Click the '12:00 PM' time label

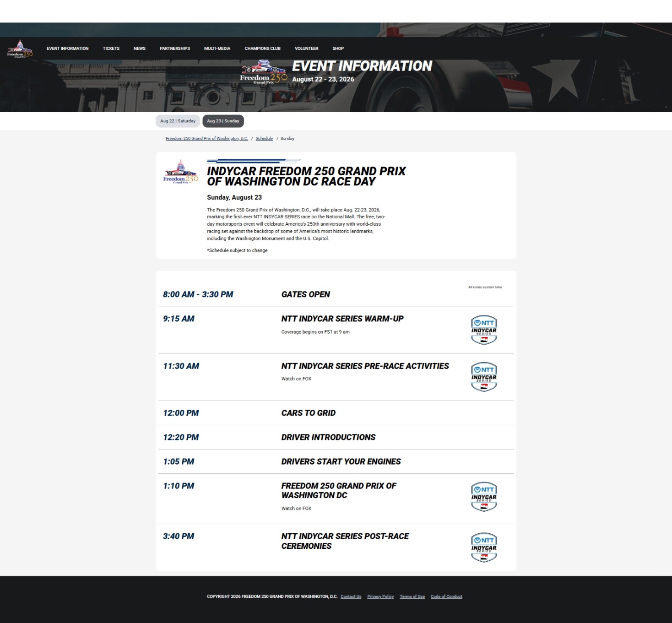181,413
